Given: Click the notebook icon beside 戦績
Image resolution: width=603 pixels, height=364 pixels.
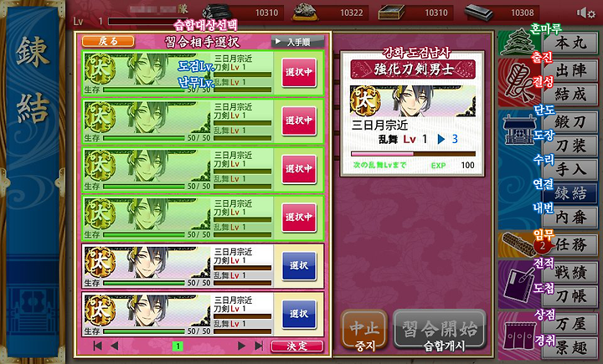Looking at the screenshot, I should click(x=519, y=284).
